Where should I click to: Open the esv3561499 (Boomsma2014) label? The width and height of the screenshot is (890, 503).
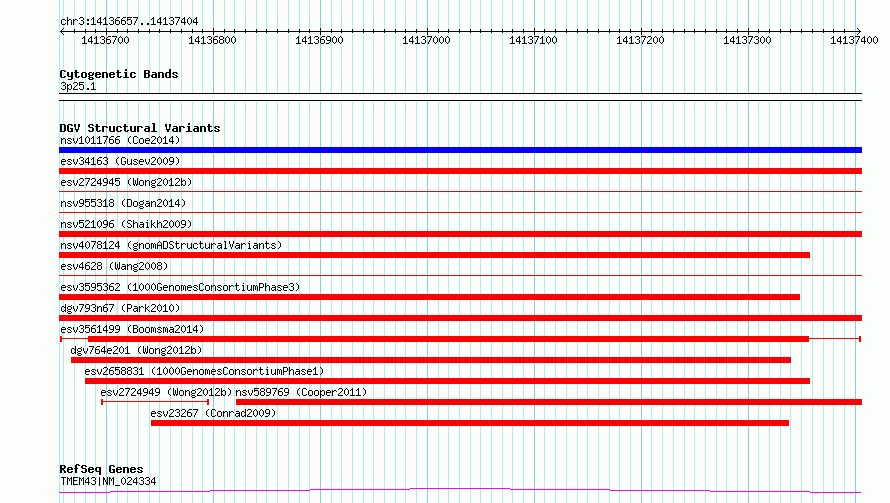pyautogui.click(x=132, y=329)
